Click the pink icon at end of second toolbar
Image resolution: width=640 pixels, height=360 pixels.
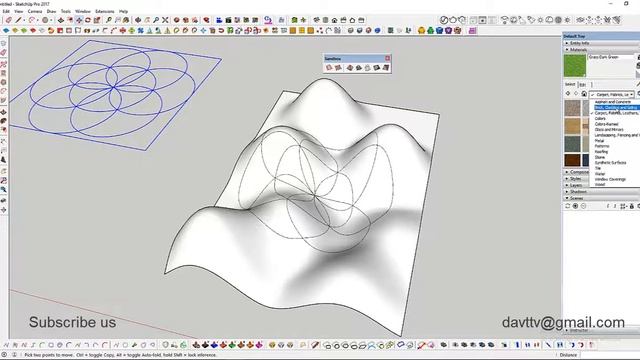pyautogui.click(x=472, y=31)
